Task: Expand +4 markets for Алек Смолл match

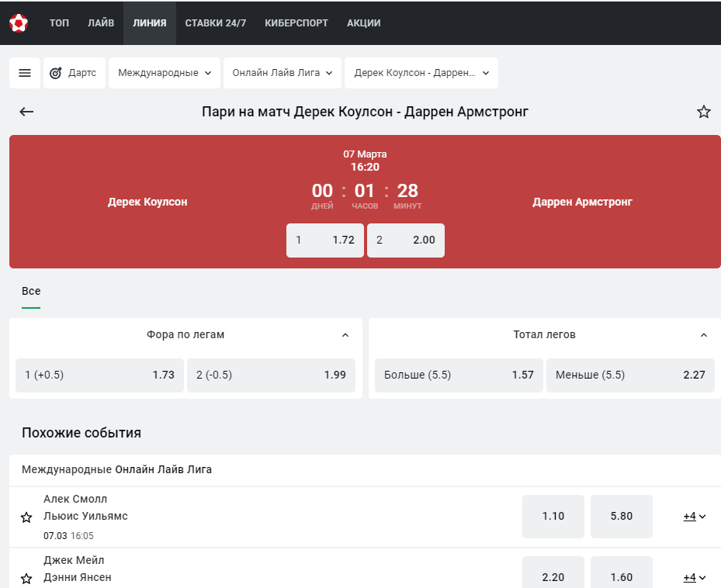Action: tap(695, 517)
